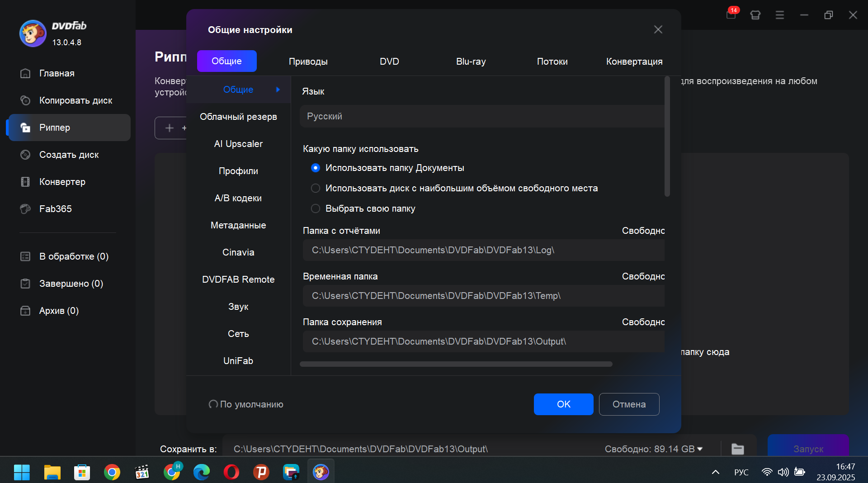Click the vertical scrollbar in settings pane
The height and width of the screenshot is (483, 868).
point(667,137)
